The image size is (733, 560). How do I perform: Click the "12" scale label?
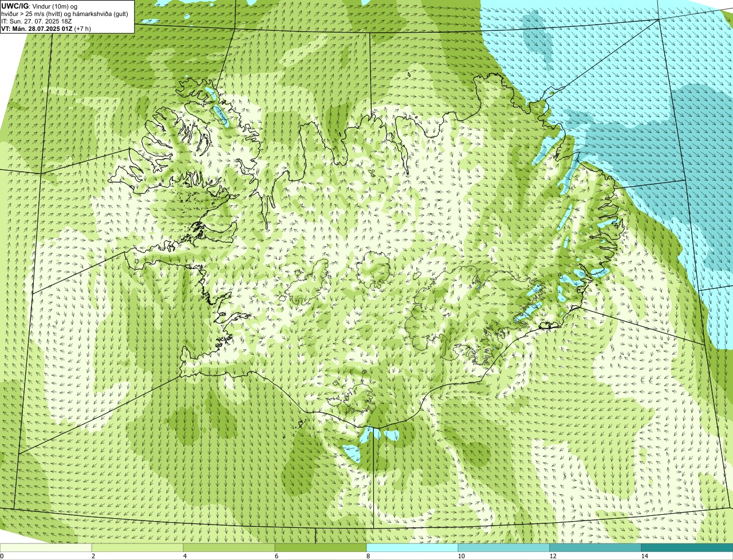(553, 556)
